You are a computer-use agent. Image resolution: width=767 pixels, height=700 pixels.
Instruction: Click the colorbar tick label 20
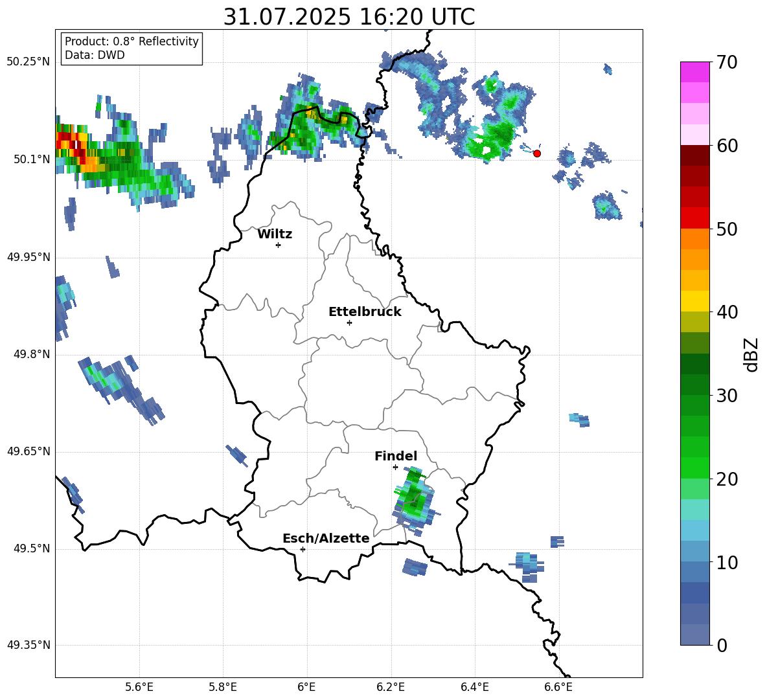[x=726, y=479]
